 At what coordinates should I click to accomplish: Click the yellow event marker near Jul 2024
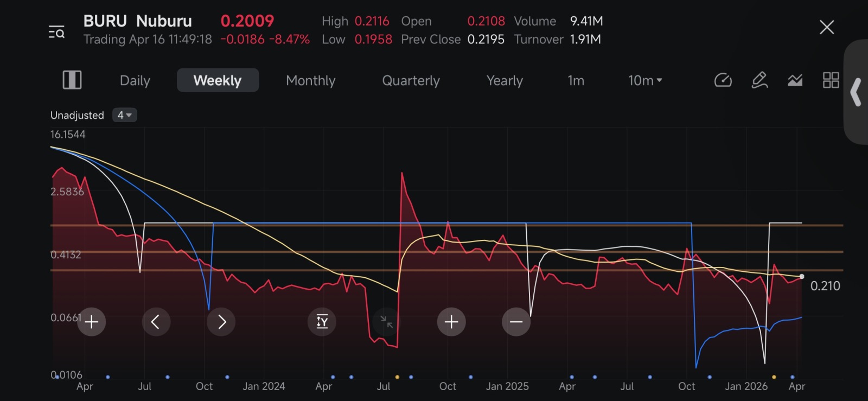coord(397,377)
